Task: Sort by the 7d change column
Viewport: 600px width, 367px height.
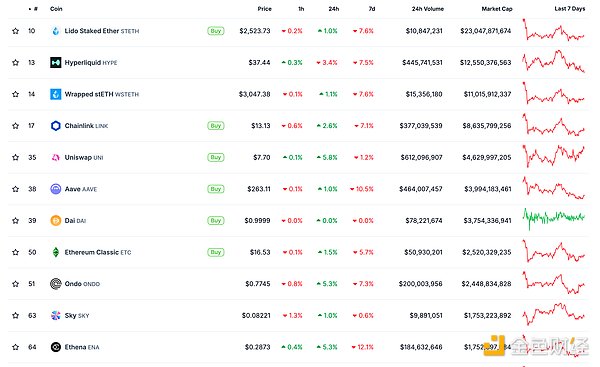Action: tap(372, 9)
